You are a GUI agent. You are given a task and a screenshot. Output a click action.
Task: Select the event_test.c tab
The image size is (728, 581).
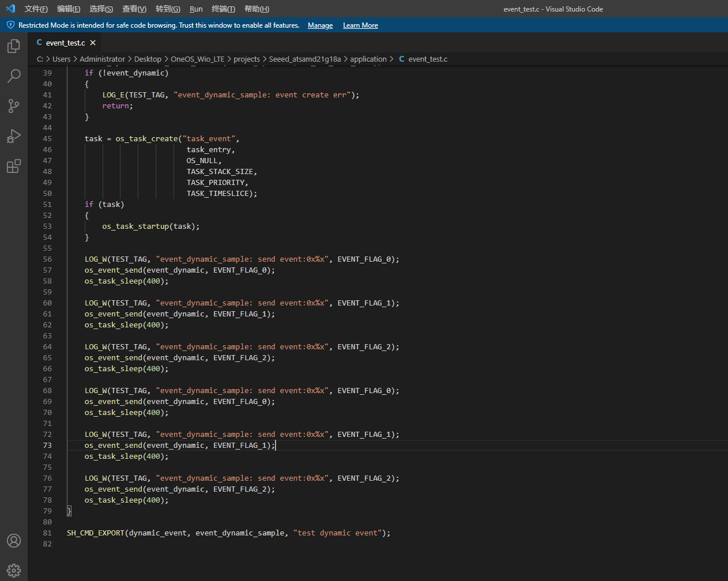coord(65,43)
